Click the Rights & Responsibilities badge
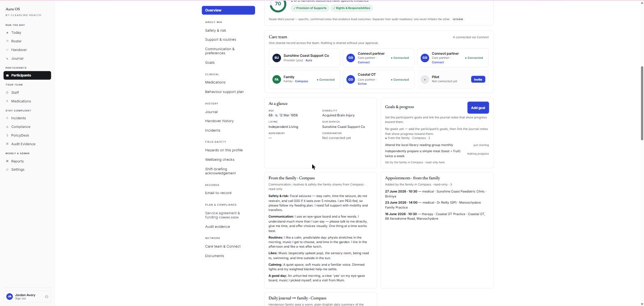This screenshot has width=644, height=306. (x=352, y=8)
